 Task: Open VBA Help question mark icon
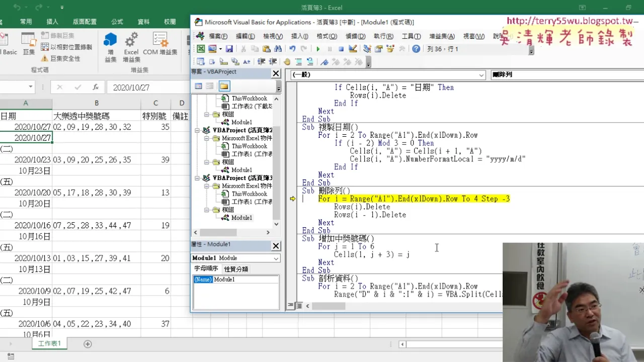click(x=416, y=49)
